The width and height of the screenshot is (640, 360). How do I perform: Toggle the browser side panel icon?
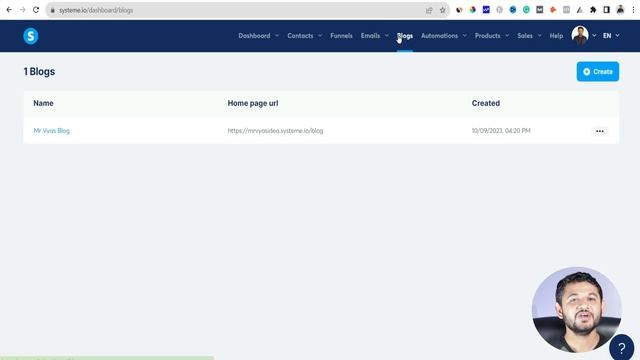pos(607,10)
